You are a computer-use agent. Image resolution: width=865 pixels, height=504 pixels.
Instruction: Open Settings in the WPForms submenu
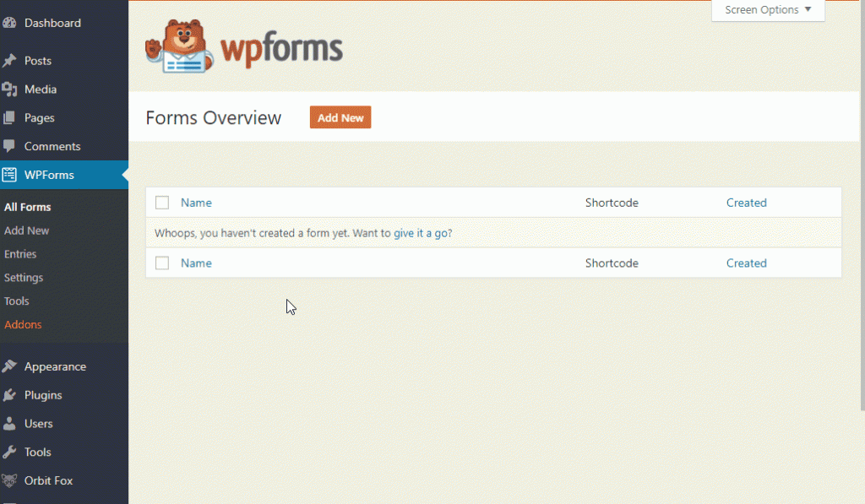(24, 278)
